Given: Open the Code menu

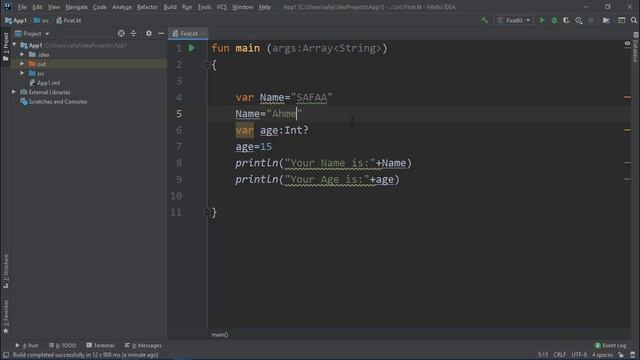Looking at the screenshot, I should coord(100,7).
